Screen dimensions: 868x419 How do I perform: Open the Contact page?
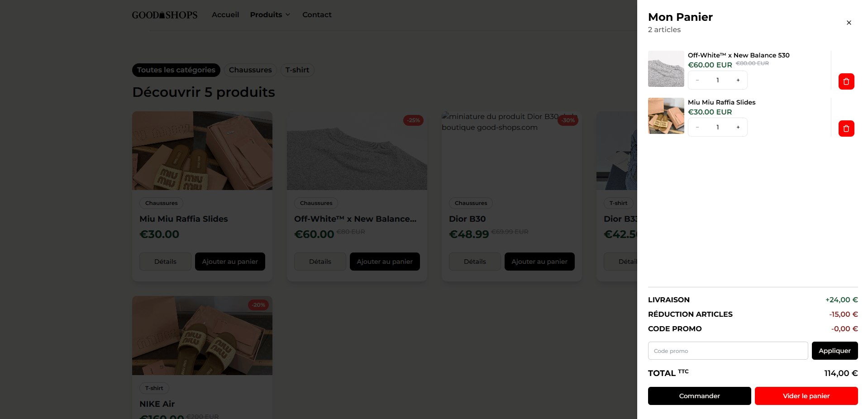317,14
